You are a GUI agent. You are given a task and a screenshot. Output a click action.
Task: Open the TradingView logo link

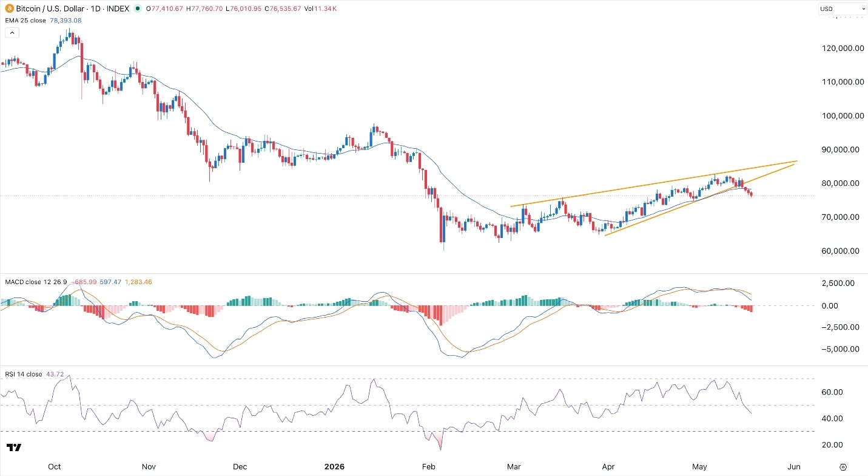click(15, 447)
